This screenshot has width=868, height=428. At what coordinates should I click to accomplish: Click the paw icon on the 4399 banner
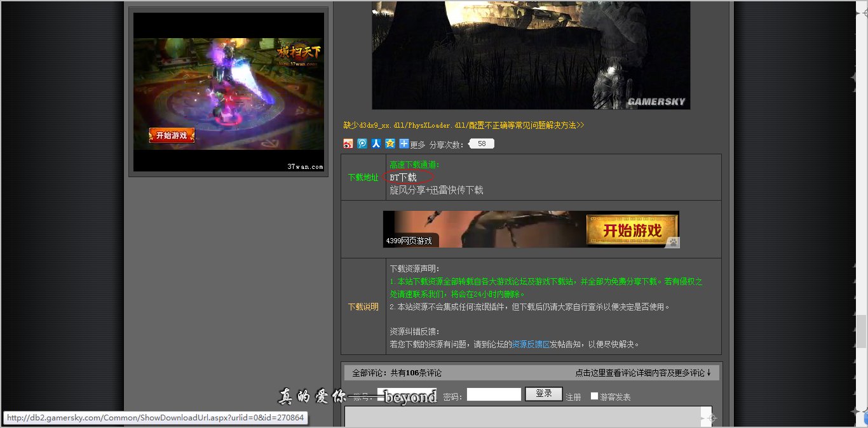[x=672, y=242]
